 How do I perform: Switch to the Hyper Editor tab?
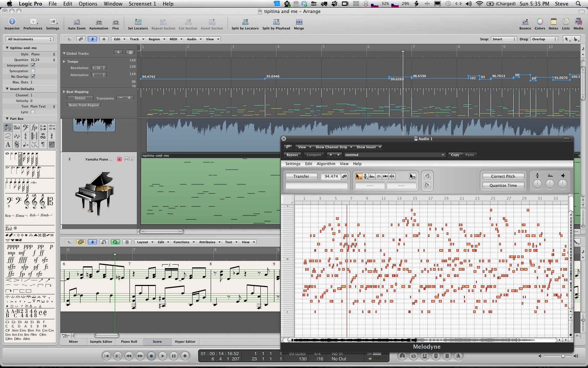point(185,341)
